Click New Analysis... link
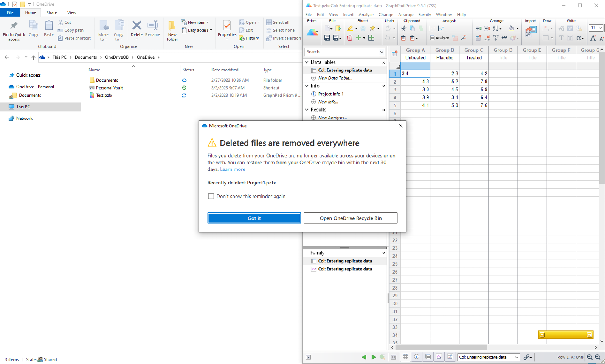Viewport: 605px width, 364px height. click(332, 118)
